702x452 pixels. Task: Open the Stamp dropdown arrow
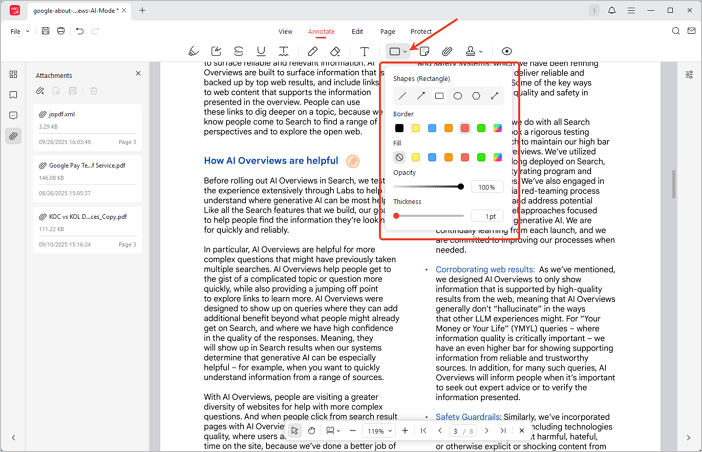coord(480,52)
